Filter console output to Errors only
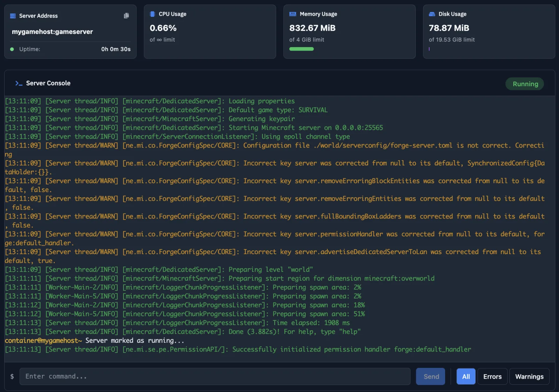Image resolution: width=559 pixels, height=392 pixels. [492, 376]
